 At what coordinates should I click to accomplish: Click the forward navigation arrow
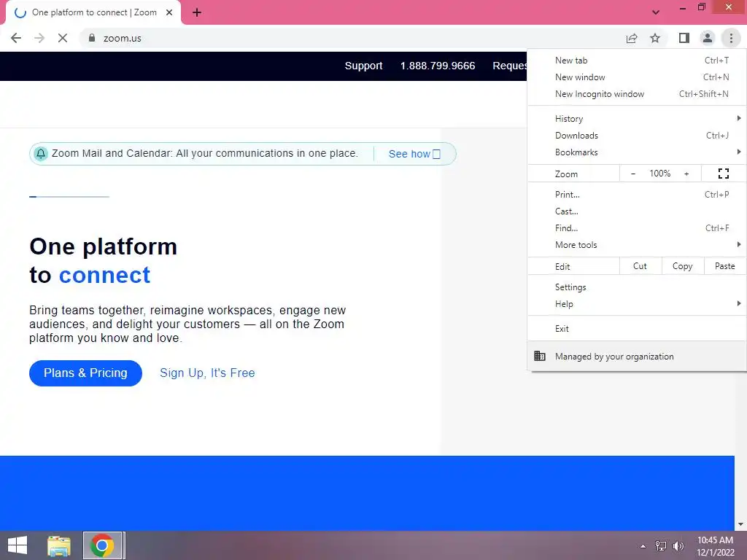(x=39, y=38)
